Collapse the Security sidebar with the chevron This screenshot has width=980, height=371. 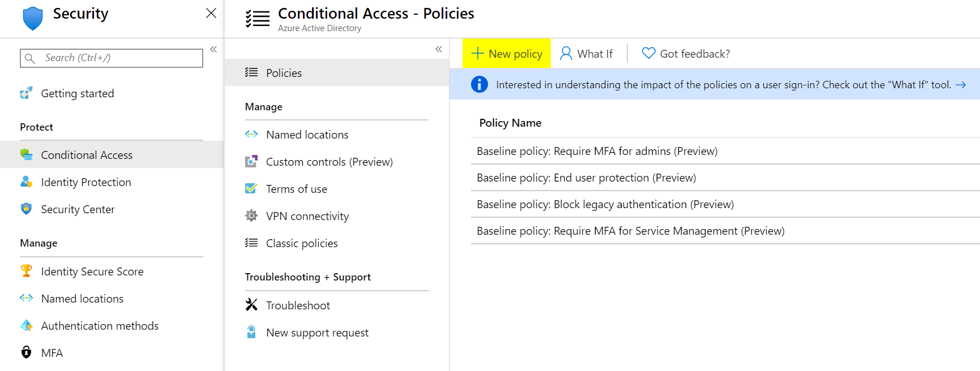tap(213, 50)
